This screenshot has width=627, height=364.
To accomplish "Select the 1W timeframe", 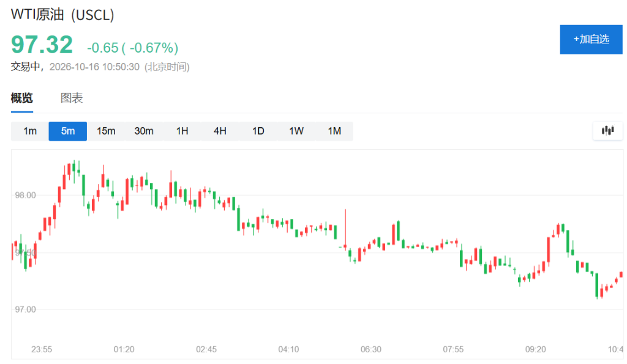I will (x=296, y=131).
